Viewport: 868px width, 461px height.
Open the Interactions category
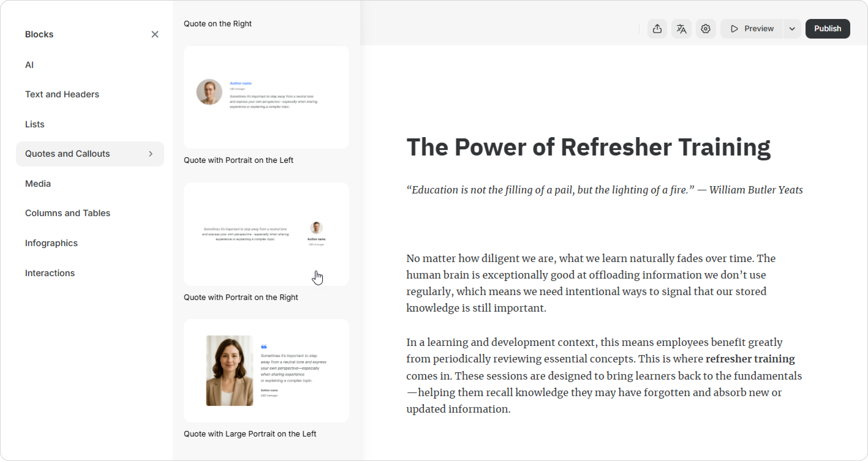pyautogui.click(x=50, y=273)
